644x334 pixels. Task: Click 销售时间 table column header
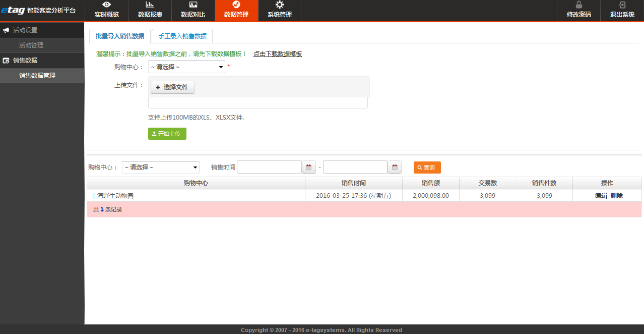point(354,183)
